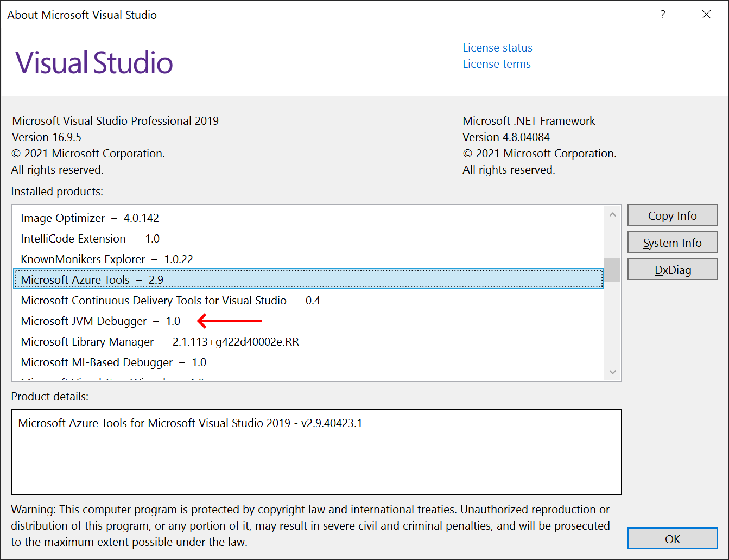Click inside the Product details text box
Viewport: 729px width, 560px height.
click(x=316, y=452)
